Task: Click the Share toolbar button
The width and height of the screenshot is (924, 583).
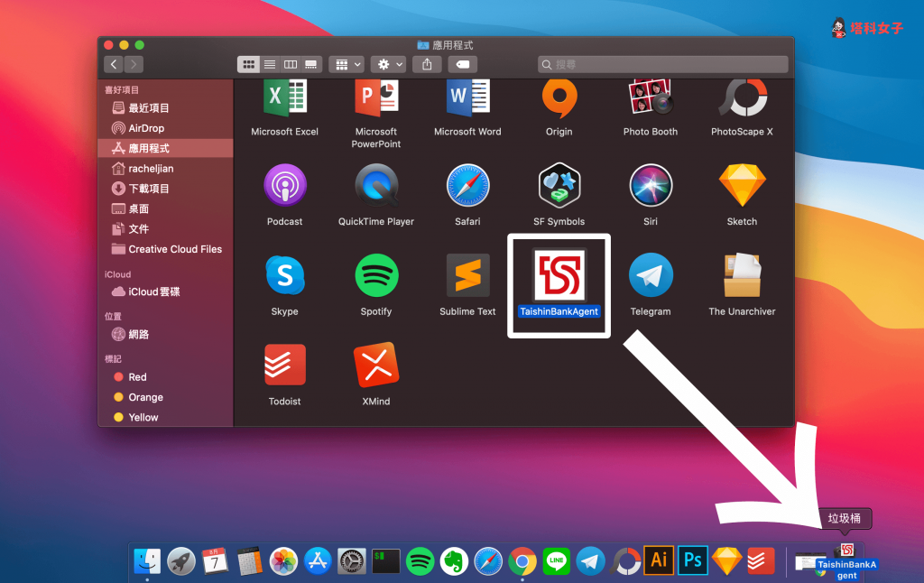Action: click(427, 64)
